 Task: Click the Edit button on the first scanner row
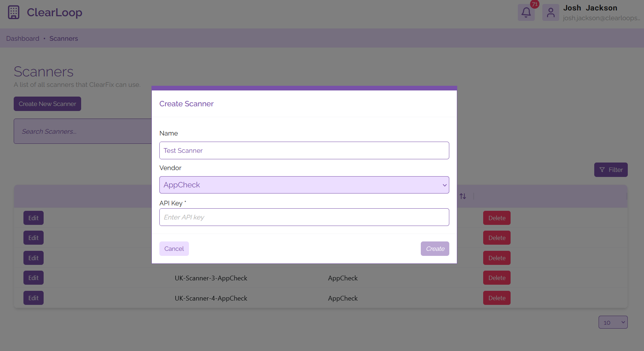pyautogui.click(x=33, y=218)
